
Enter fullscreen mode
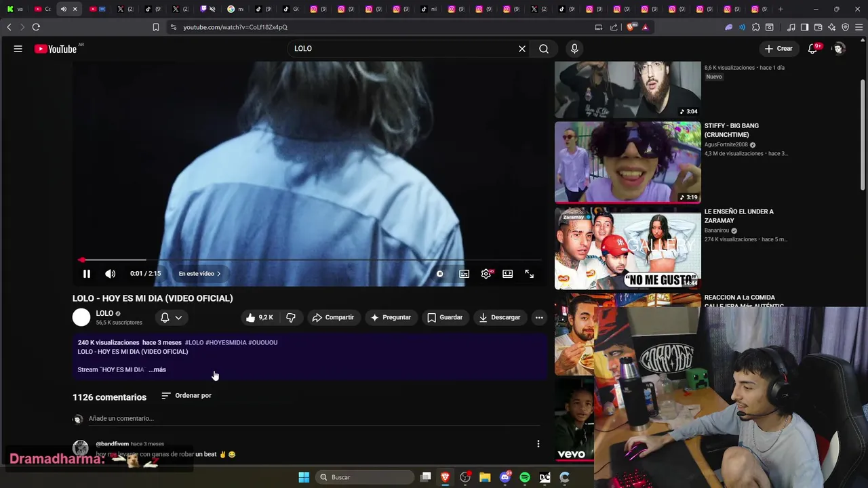pyautogui.click(x=529, y=274)
